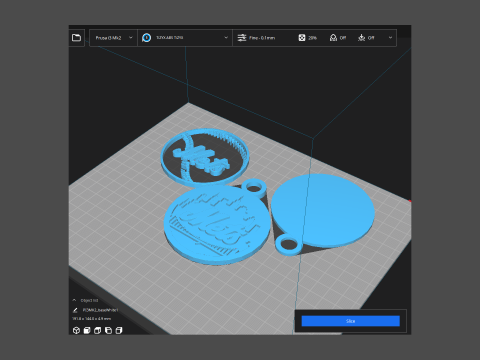Click the 20% infill value

[x=312, y=38]
